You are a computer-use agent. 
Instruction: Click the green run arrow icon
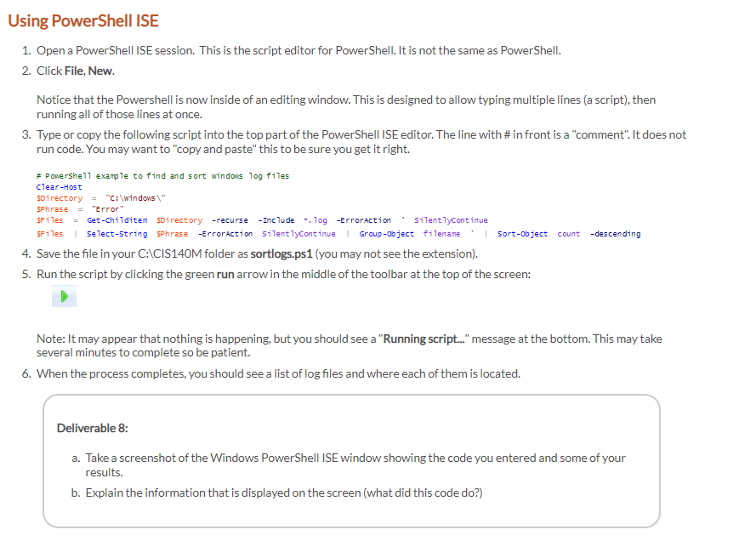63,295
